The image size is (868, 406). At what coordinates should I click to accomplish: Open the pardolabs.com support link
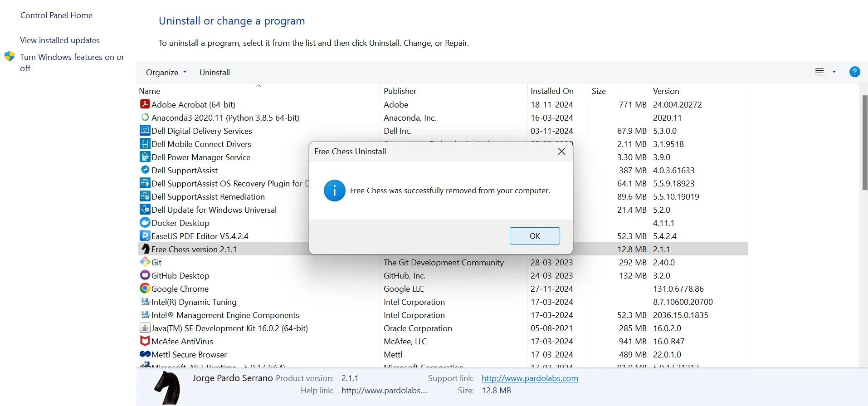530,378
